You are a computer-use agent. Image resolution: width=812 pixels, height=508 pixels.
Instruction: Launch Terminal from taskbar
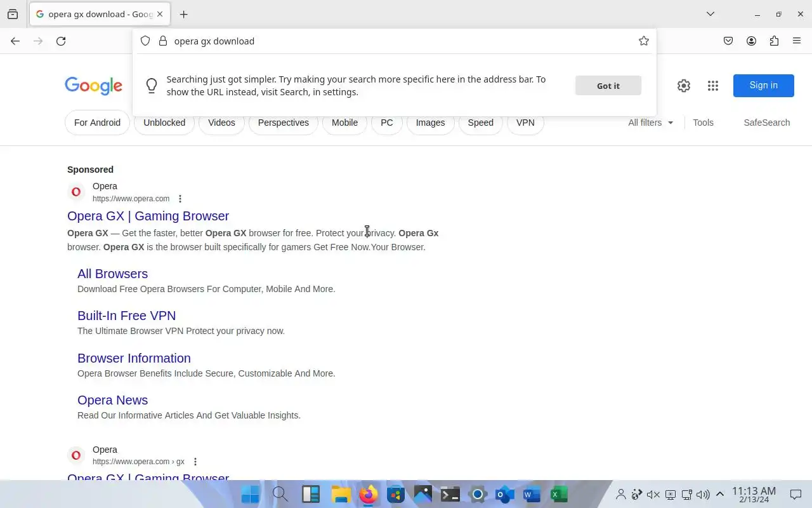click(x=450, y=494)
